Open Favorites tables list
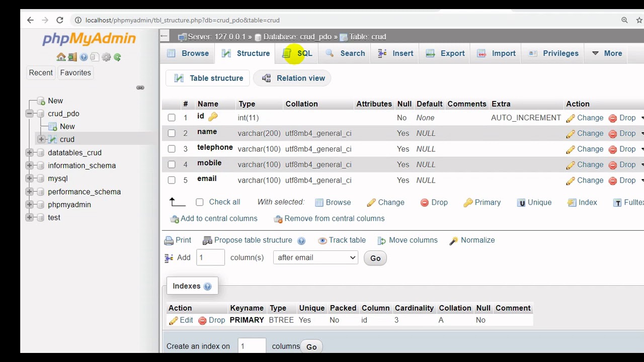The image size is (644, 362). [x=75, y=72]
